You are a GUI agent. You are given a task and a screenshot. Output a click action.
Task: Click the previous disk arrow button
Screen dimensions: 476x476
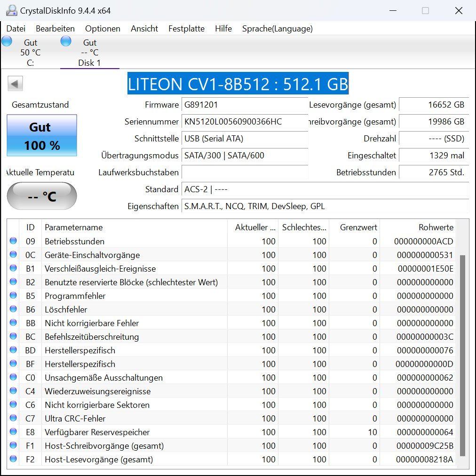15,84
